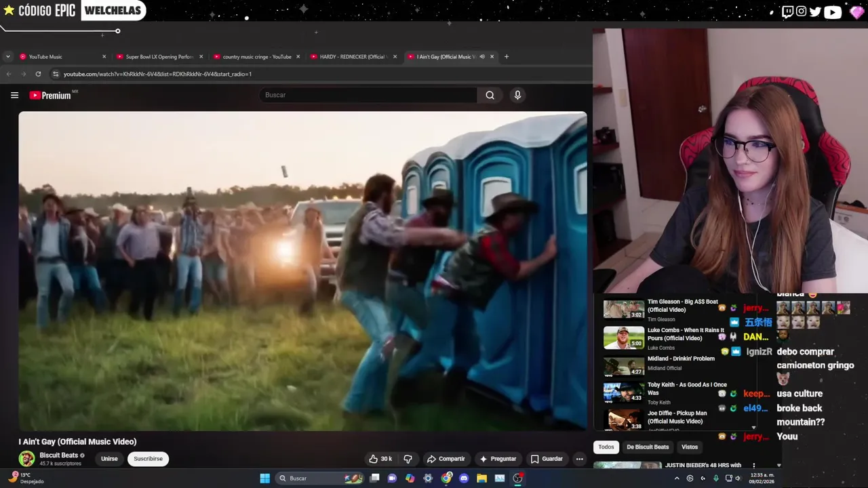Open the taskbar clock and date

(763, 478)
